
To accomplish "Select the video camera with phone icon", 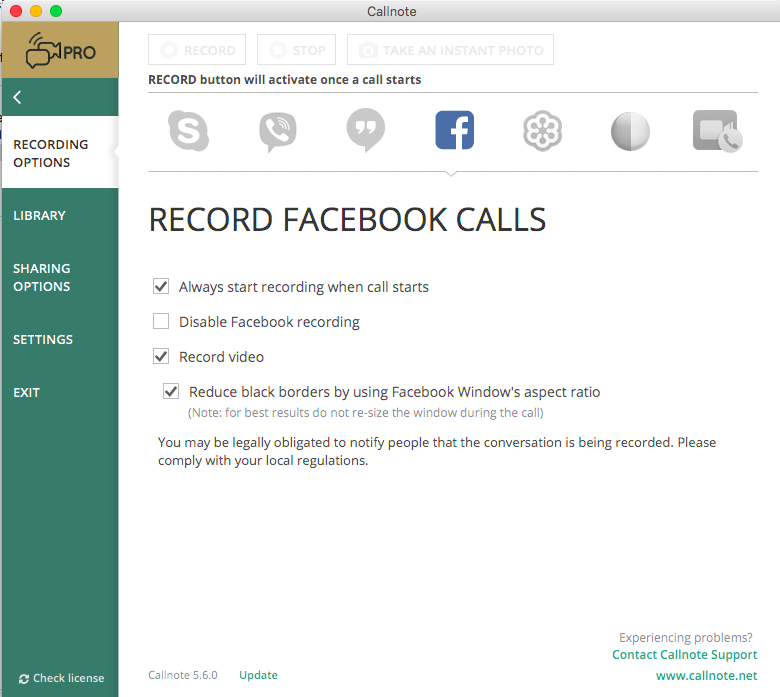I will coord(717,131).
